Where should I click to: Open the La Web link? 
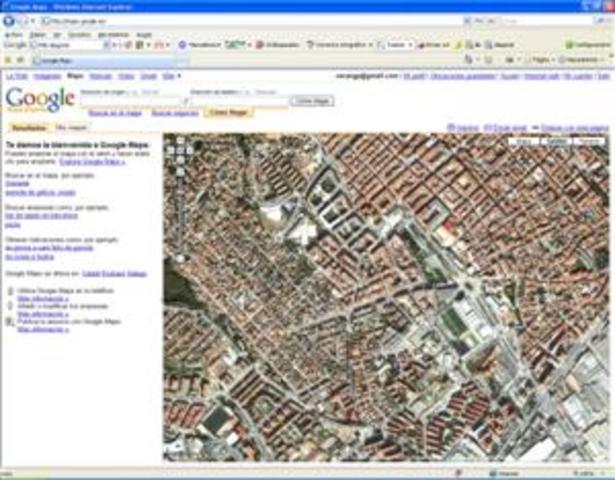(x=16, y=76)
